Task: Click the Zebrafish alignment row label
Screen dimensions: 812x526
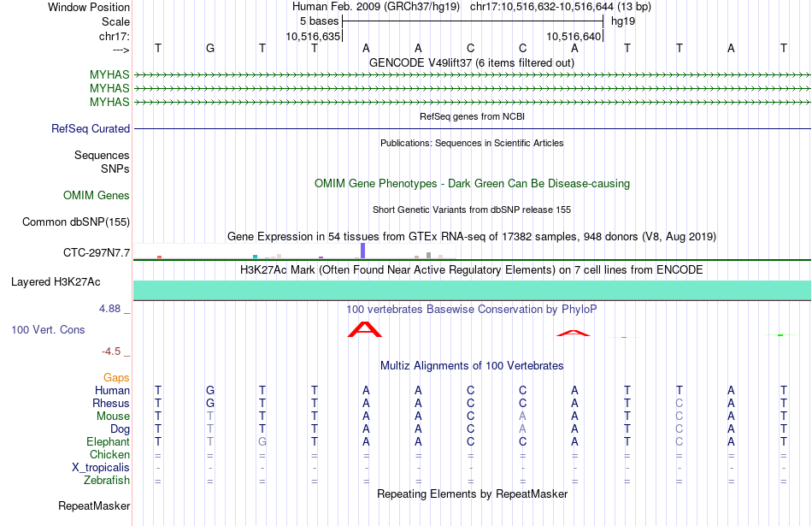Action: (x=107, y=481)
